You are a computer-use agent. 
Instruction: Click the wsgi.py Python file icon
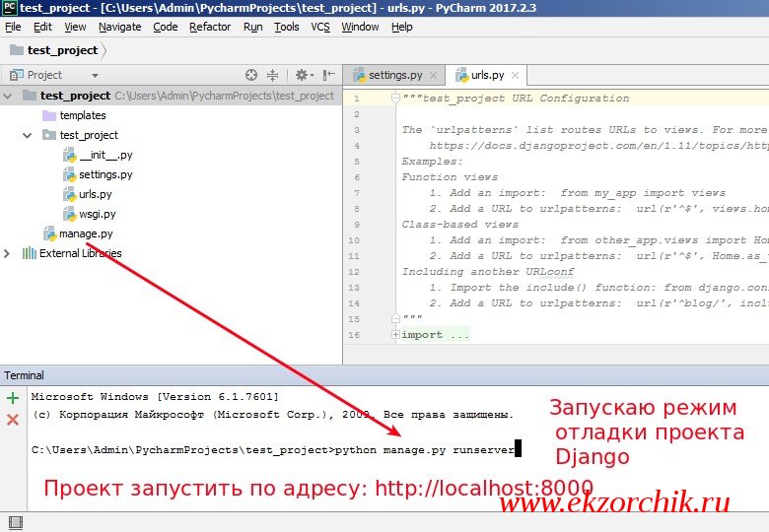click(70, 214)
